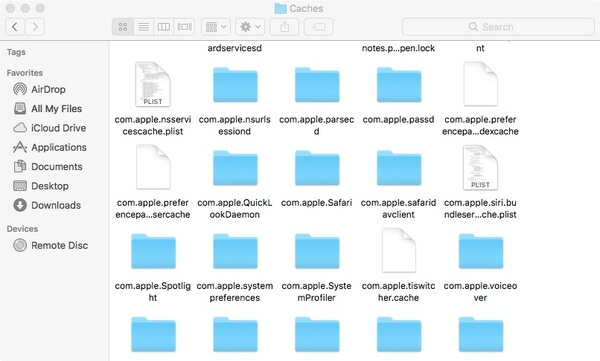The width and height of the screenshot is (600, 361).
Task: Click the Favorites sidebar heading
Action: click(x=24, y=73)
